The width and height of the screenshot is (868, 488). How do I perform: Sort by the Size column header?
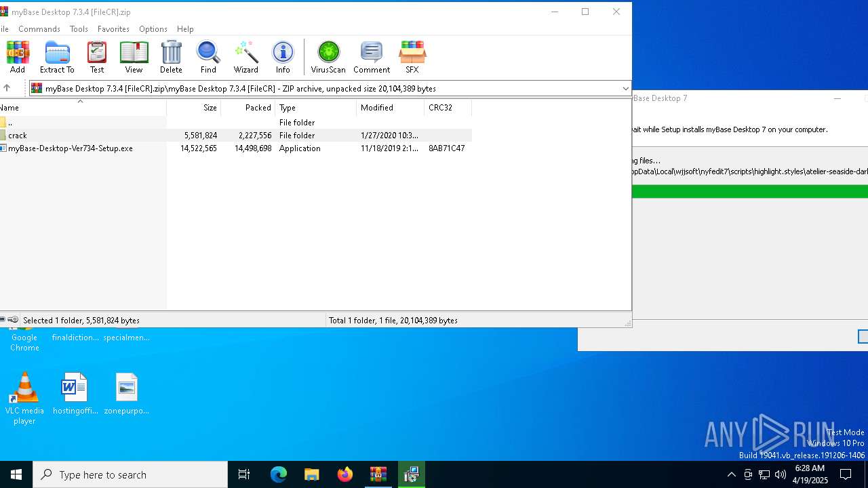coord(194,108)
